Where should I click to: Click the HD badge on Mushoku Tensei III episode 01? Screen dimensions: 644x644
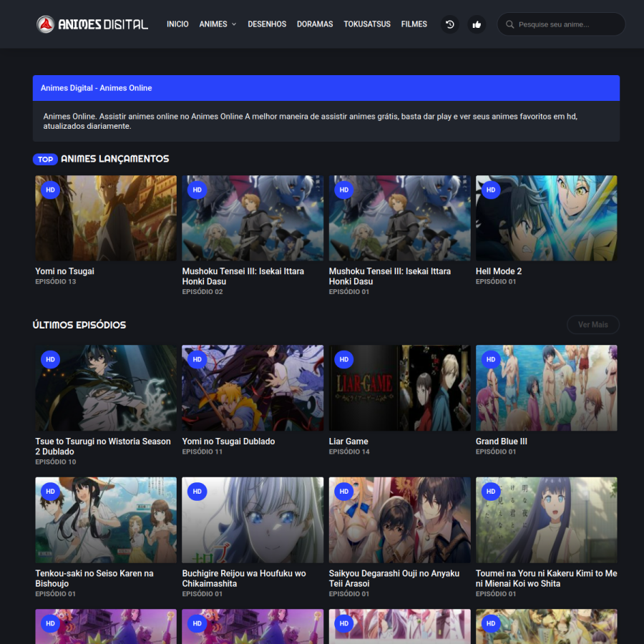[343, 190]
